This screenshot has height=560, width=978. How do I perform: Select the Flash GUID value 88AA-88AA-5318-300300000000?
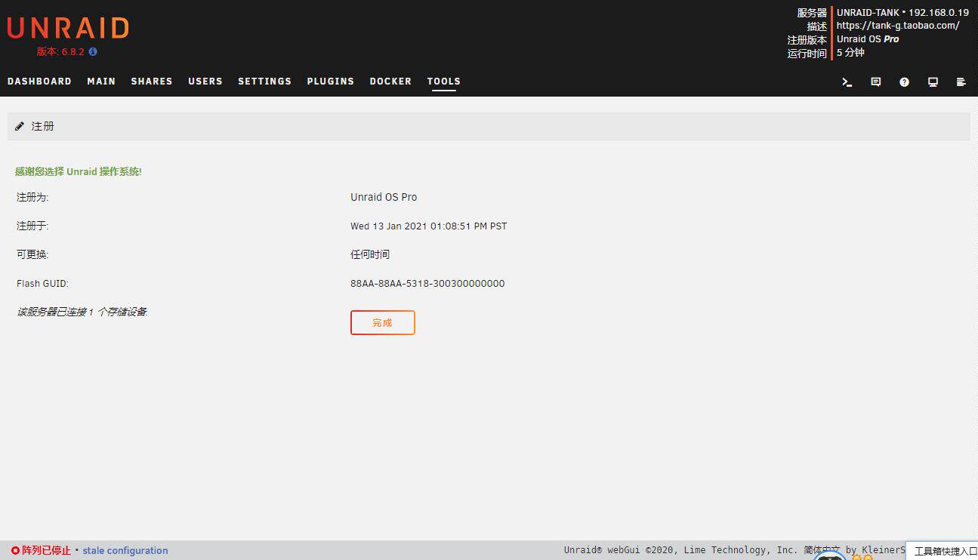[x=427, y=284]
